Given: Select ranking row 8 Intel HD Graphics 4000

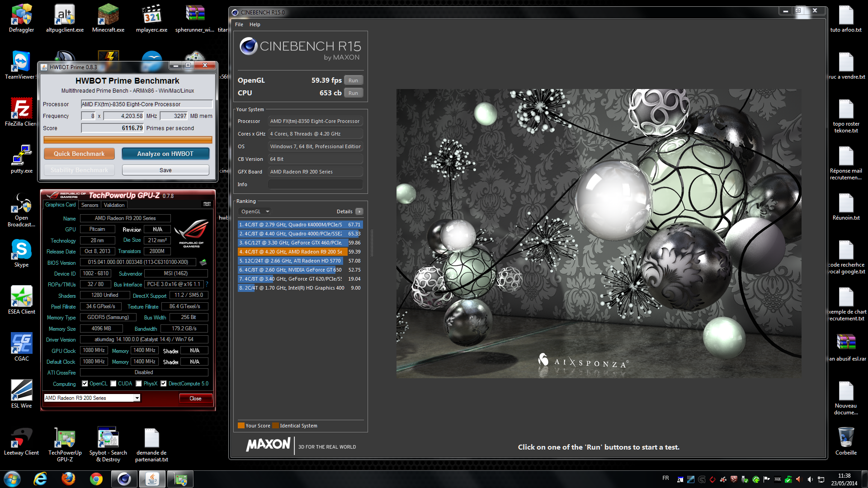Looking at the screenshot, I should coord(300,288).
